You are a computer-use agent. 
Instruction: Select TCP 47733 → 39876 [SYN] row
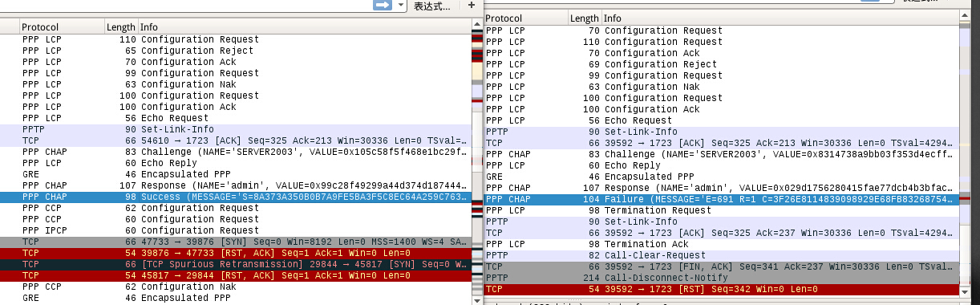236,242
